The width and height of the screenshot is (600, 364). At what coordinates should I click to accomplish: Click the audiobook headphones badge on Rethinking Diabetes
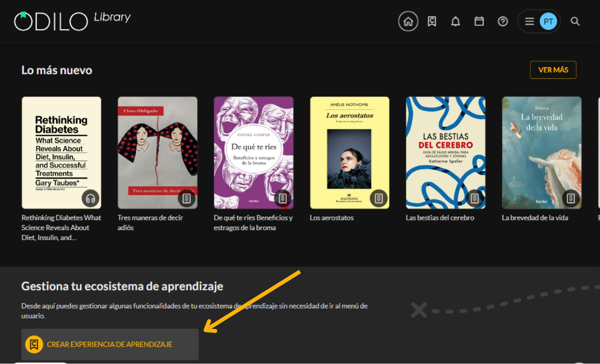click(90, 199)
